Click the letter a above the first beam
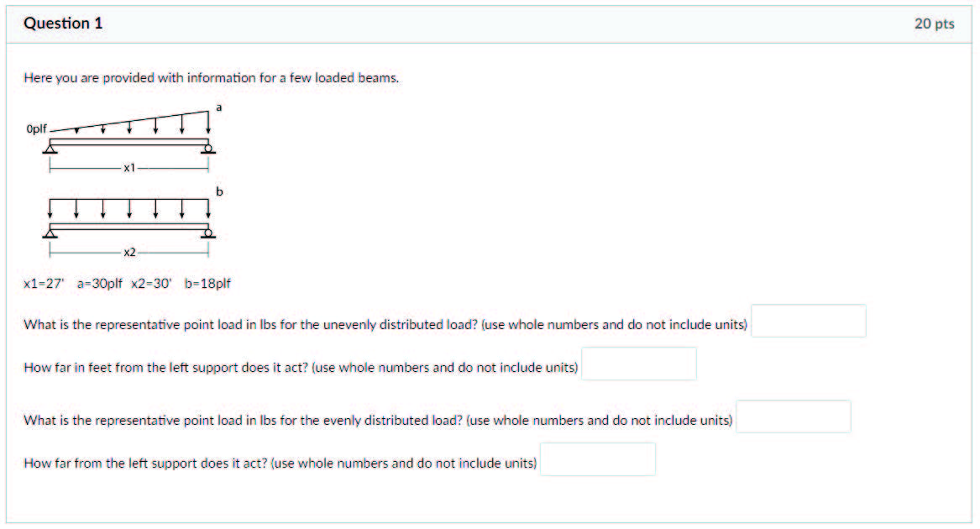980x529 pixels. coord(218,107)
